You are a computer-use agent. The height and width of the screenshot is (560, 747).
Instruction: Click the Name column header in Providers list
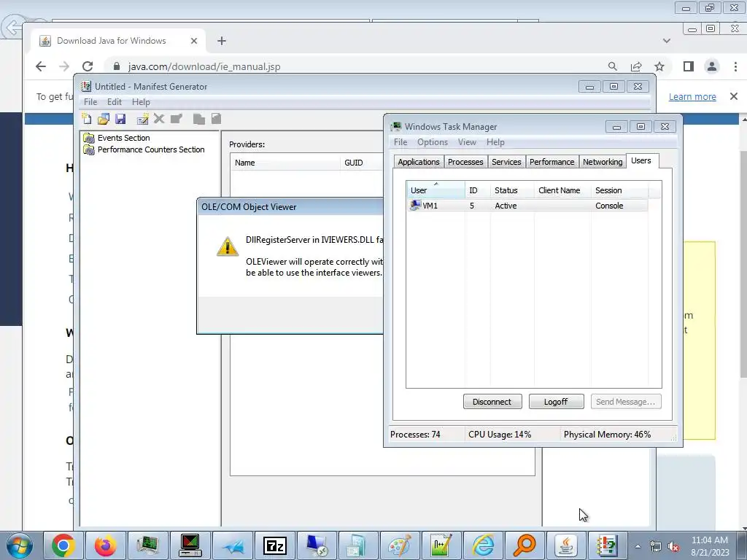point(285,163)
